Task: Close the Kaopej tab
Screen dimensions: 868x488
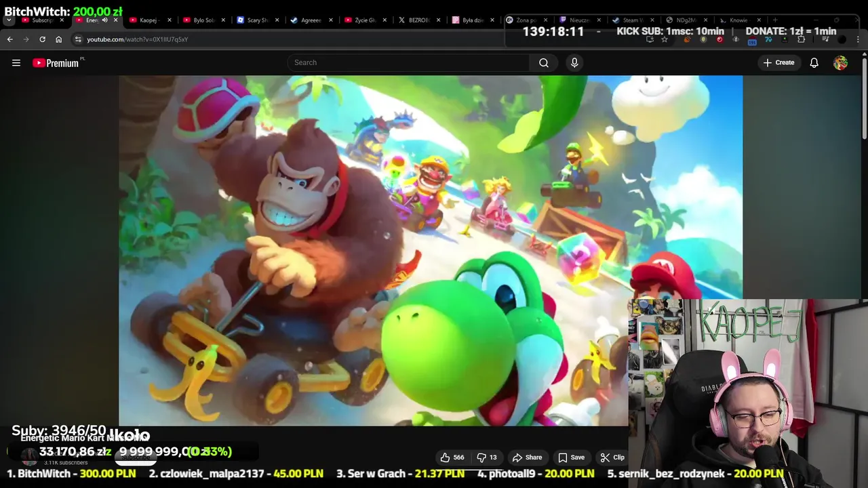Action: click(x=169, y=20)
